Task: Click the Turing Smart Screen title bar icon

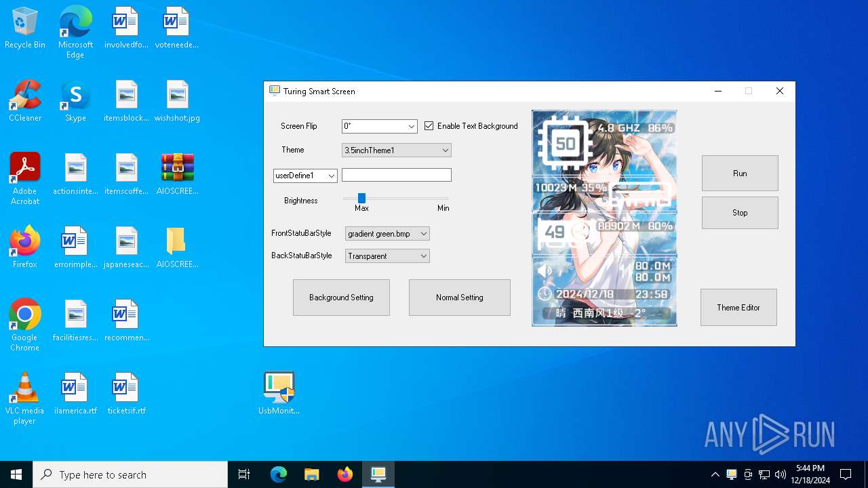Action: [x=275, y=91]
